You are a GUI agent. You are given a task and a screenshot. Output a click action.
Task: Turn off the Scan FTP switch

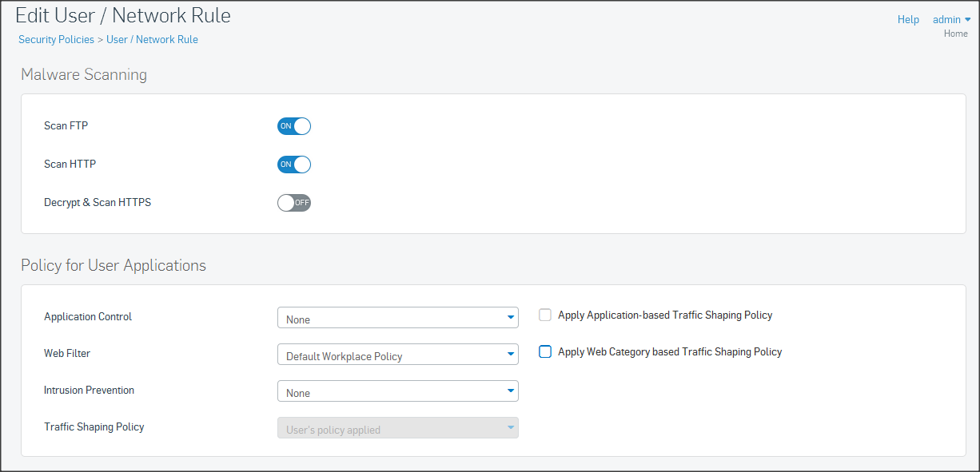point(293,126)
